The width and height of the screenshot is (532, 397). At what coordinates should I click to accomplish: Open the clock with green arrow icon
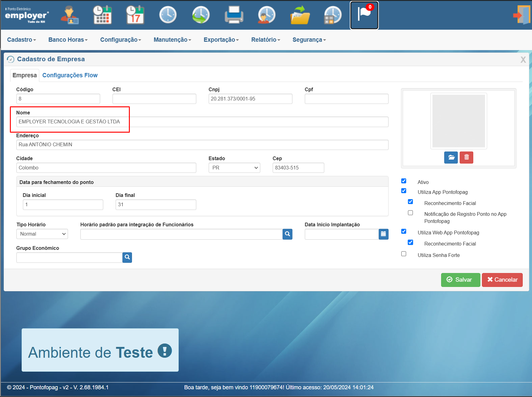[x=201, y=15]
